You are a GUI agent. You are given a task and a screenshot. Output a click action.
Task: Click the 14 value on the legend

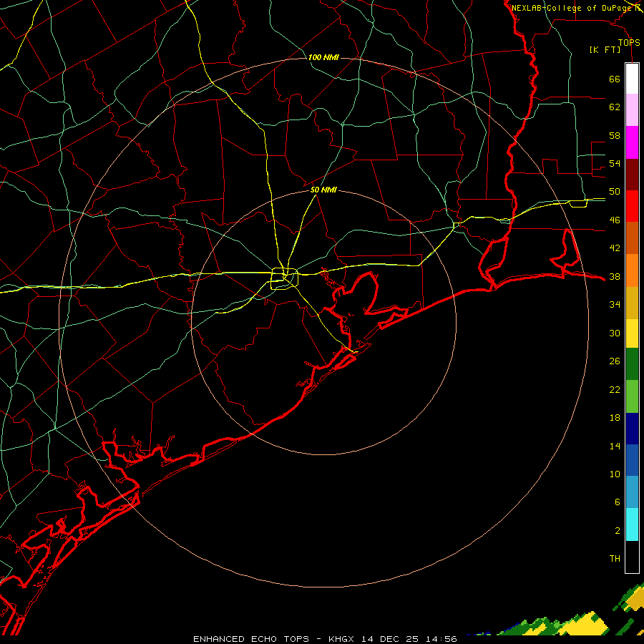tap(615, 446)
